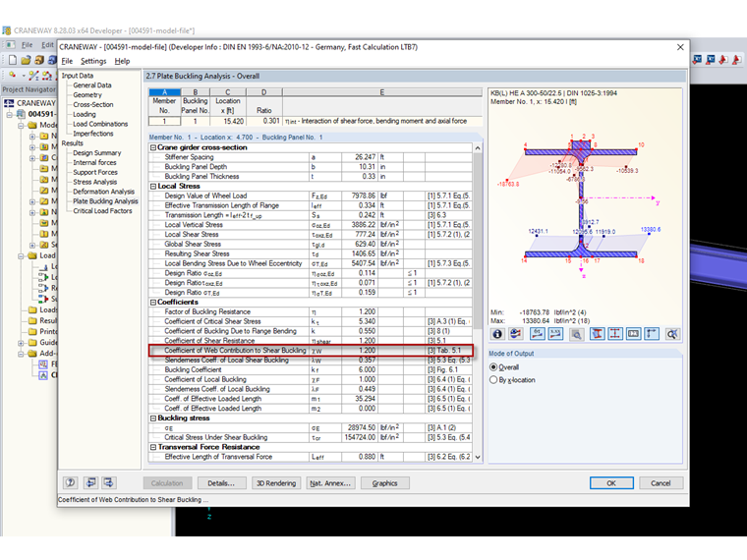Open Critical Load Factors results page
The width and height of the screenshot is (747, 560).
click(x=102, y=211)
